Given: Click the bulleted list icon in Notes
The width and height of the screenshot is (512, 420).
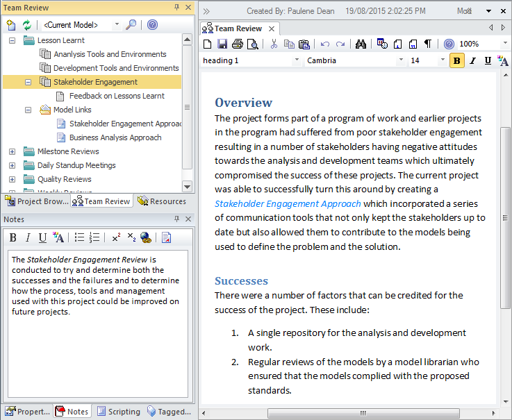Looking at the screenshot, I should coord(80,238).
